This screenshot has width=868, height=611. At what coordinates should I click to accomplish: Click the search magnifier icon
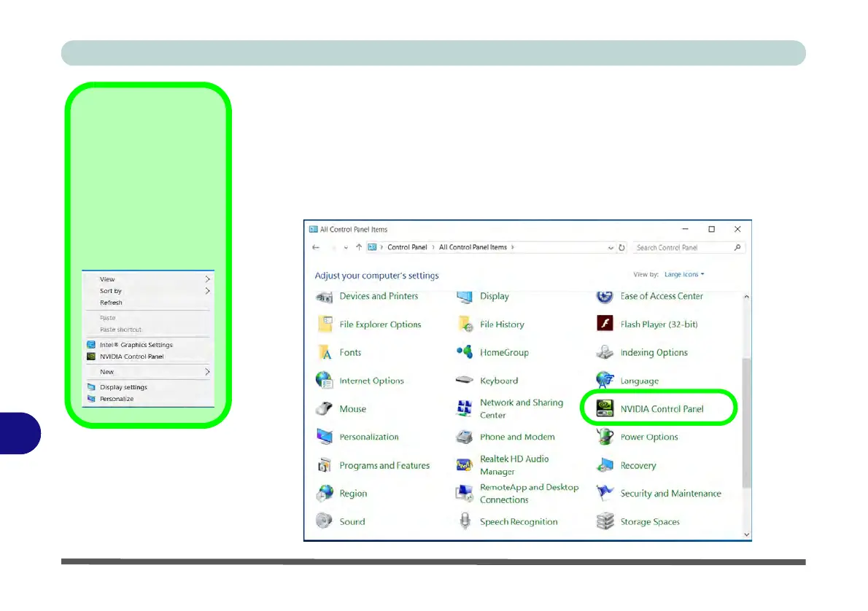pos(737,247)
